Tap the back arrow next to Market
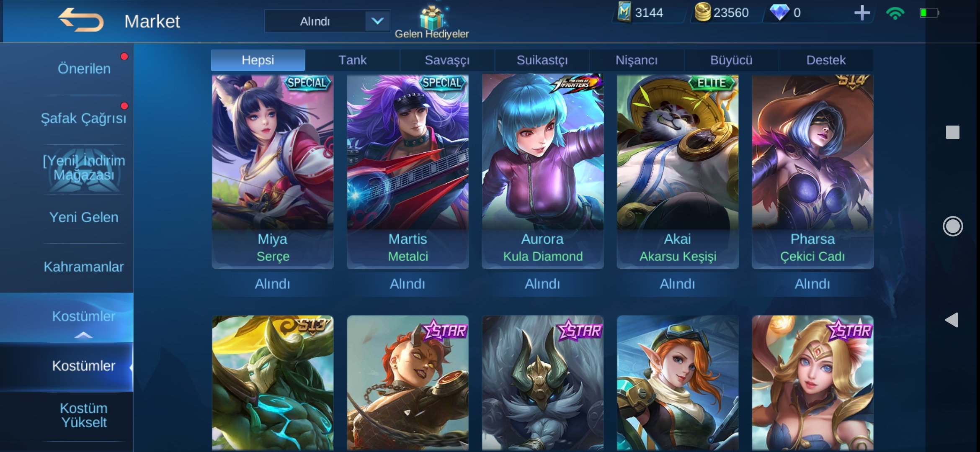980x452 pixels. 81,20
